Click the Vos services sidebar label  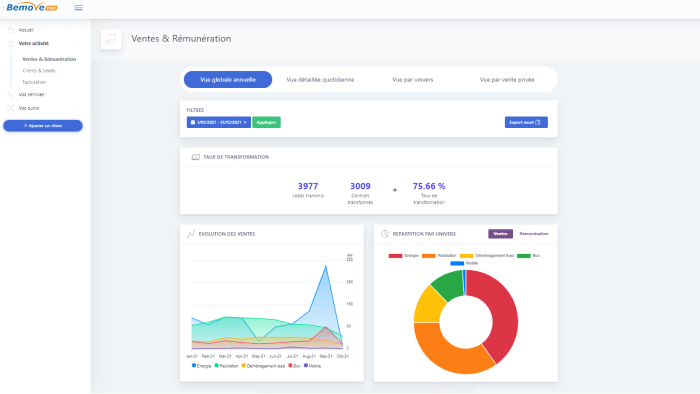(x=31, y=94)
